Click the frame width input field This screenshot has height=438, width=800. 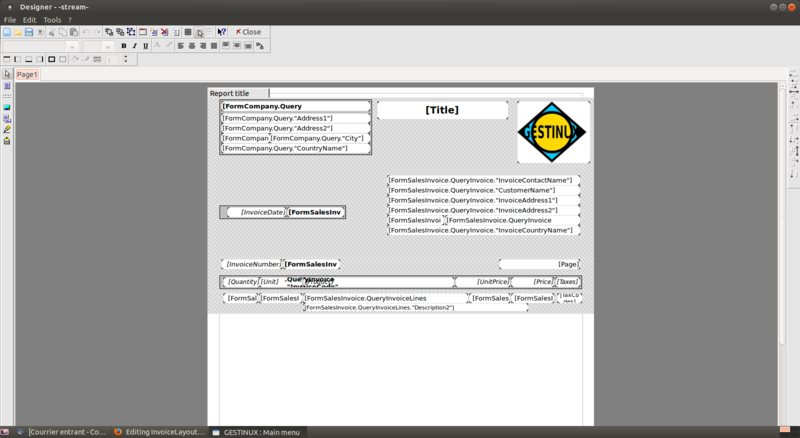112,60
